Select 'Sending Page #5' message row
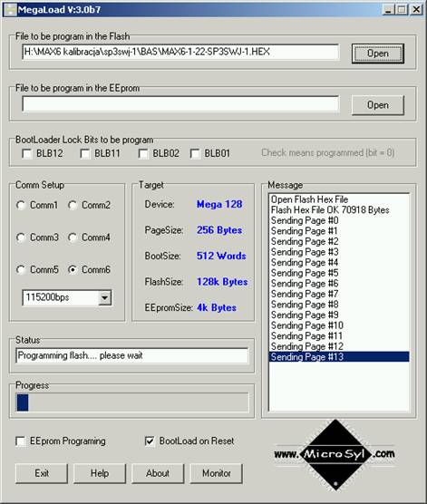 (x=339, y=273)
